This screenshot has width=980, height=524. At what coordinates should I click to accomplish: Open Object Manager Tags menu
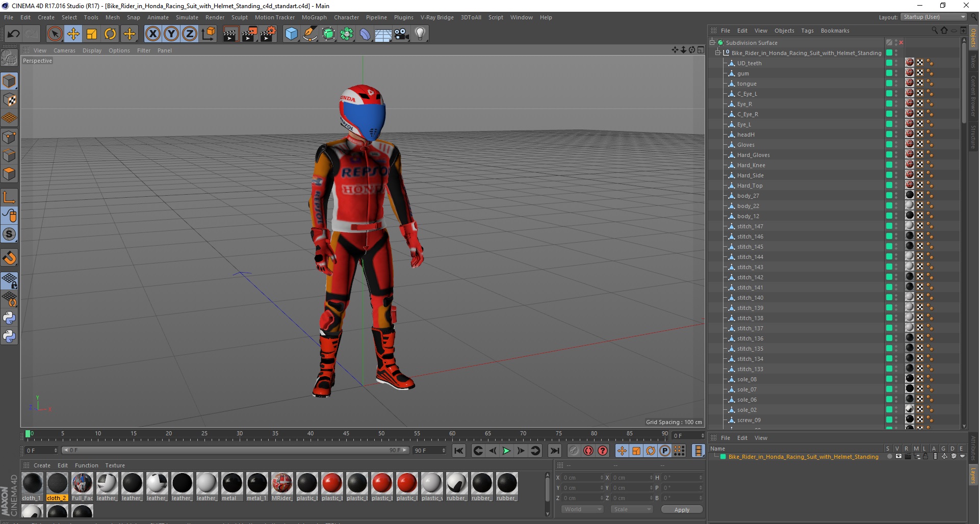807,31
